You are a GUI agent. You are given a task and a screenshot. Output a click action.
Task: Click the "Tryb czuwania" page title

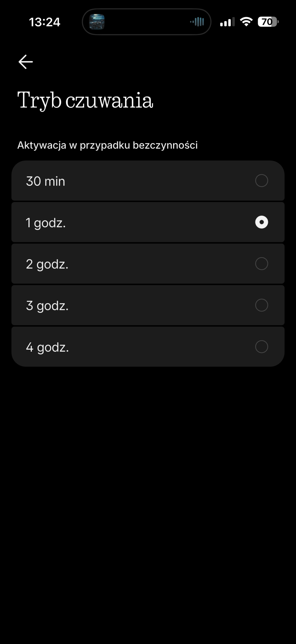85,100
